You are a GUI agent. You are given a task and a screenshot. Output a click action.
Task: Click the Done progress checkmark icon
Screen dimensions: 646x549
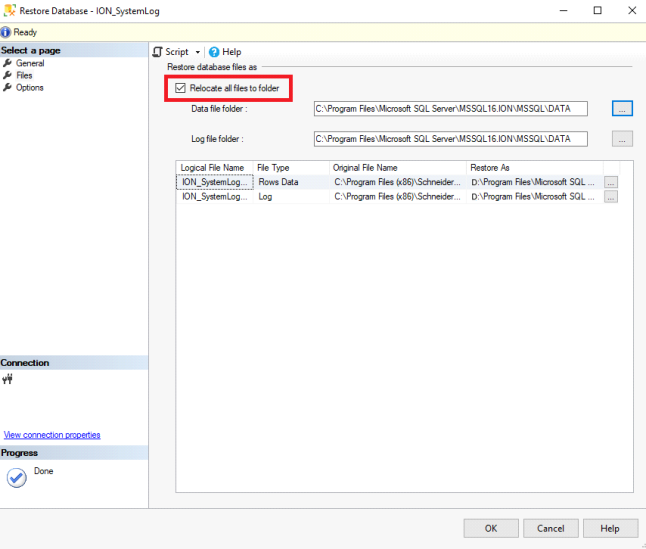[16, 478]
